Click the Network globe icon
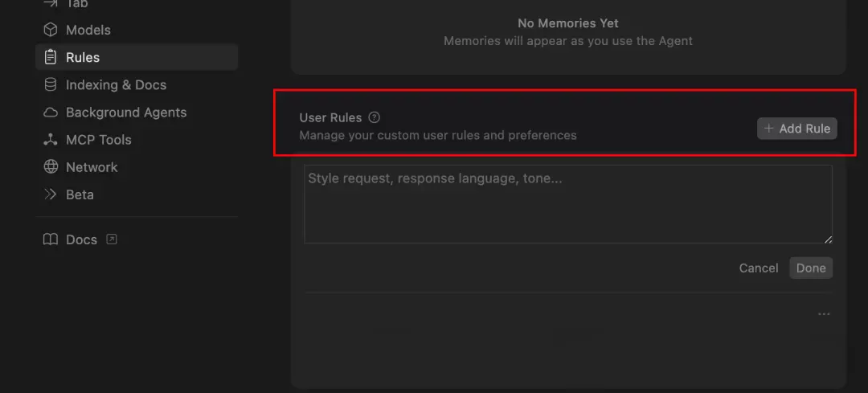The image size is (868, 393). click(x=51, y=167)
